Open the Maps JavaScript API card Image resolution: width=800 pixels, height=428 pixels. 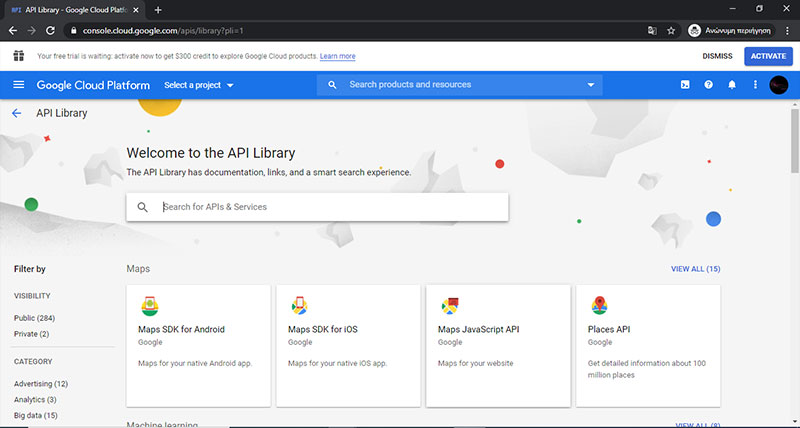498,345
